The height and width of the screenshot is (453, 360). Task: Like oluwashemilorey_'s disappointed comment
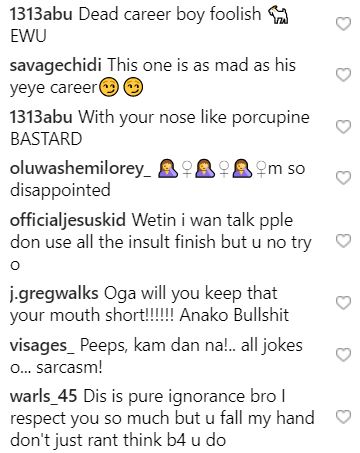(343, 178)
